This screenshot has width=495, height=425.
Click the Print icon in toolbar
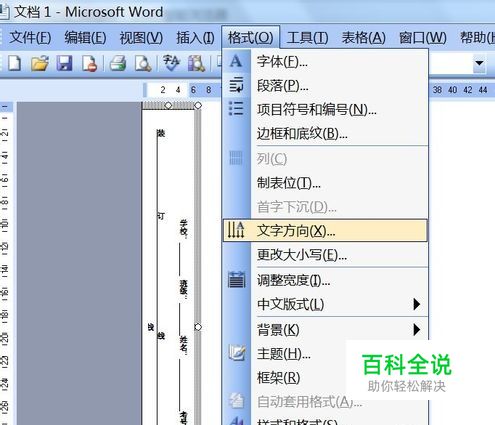coord(118,63)
